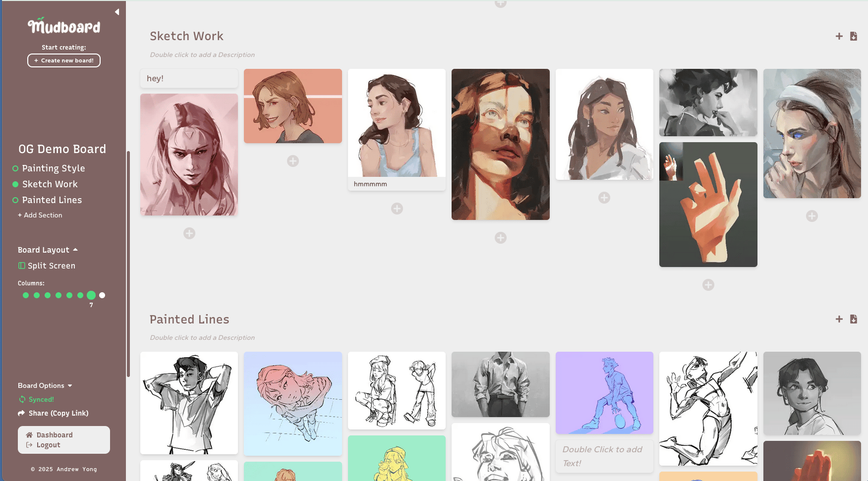Add block below pink monochrome portrait
Viewport: 868px width, 481px height.
coord(189,233)
